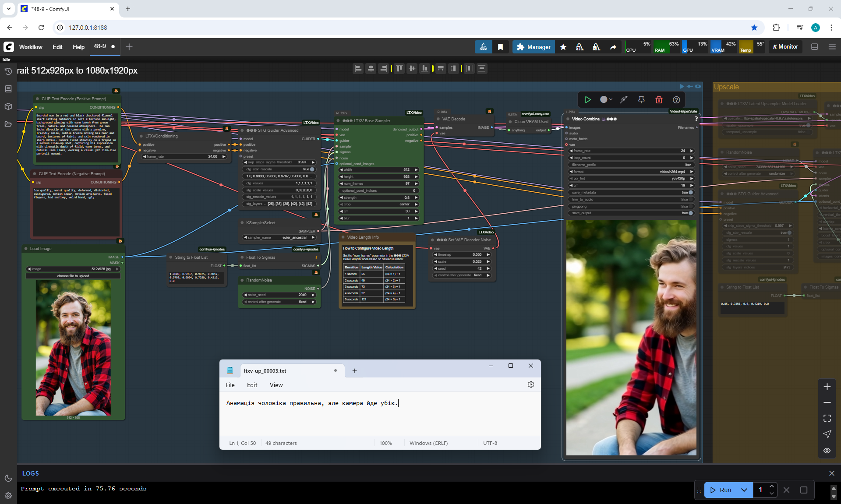Execute node with green play icon
841x504 pixels.
(x=588, y=100)
